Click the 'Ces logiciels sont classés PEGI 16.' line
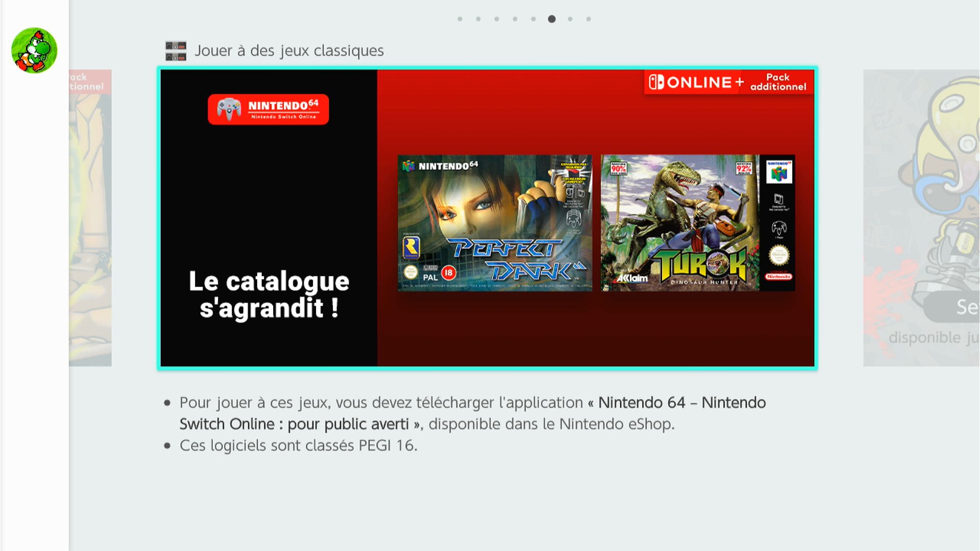The width and height of the screenshot is (980, 551). pos(299,445)
